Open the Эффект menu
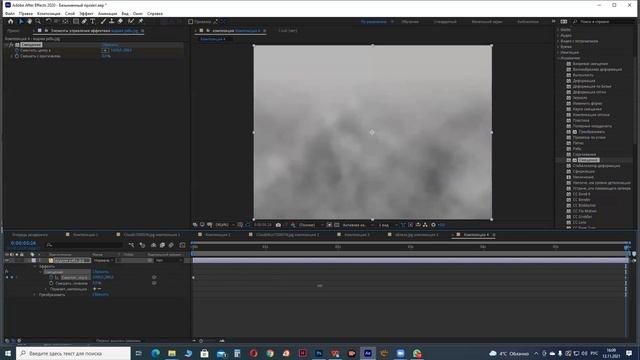Screen dimensions: 640x360 [x=86, y=13]
